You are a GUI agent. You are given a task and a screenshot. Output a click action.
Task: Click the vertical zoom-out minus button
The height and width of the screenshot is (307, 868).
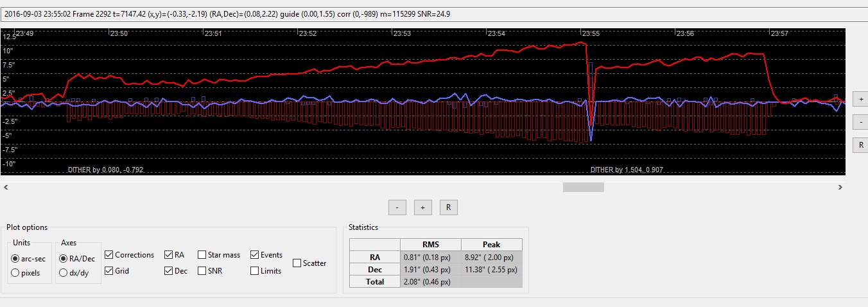pyautogui.click(x=860, y=122)
